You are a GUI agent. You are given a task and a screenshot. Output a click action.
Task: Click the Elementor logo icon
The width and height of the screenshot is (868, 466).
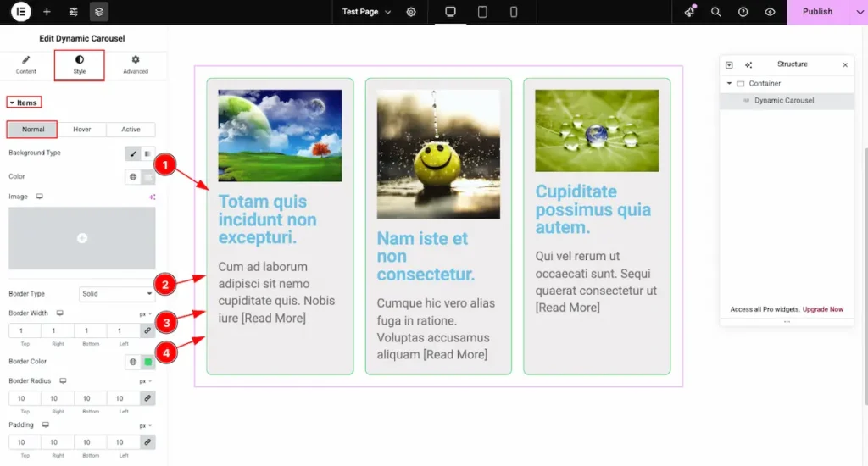pyautogui.click(x=20, y=12)
